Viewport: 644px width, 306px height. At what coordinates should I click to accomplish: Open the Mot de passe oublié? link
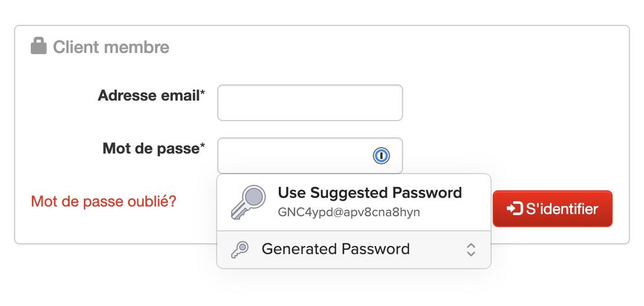(x=103, y=201)
